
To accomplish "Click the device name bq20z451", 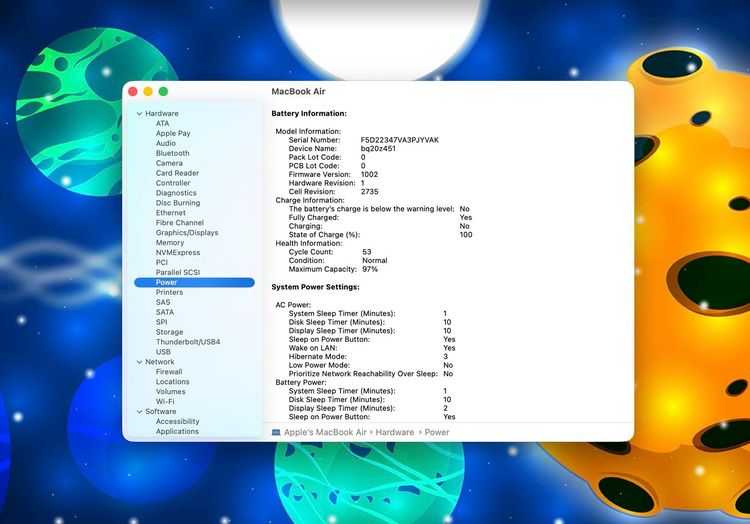I will click(x=378, y=149).
